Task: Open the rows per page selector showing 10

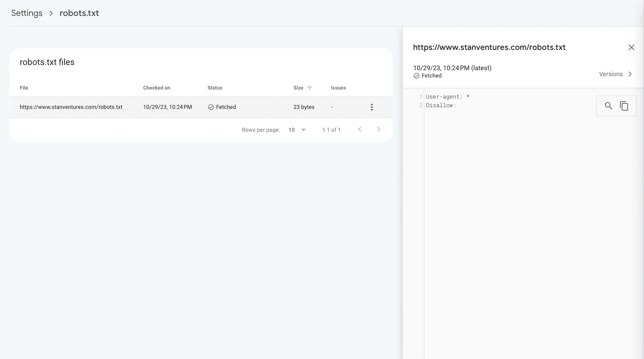Action: [296, 129]
